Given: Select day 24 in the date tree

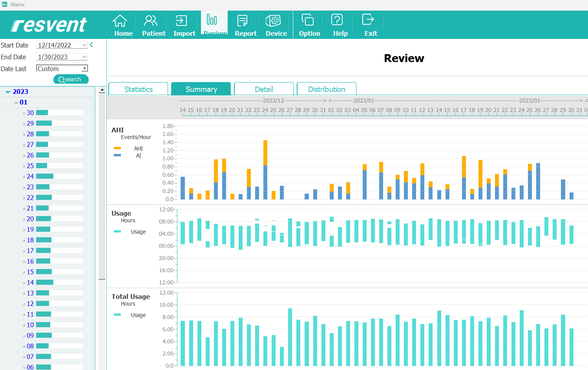Looking at the screenshot, I should point(30,176).
